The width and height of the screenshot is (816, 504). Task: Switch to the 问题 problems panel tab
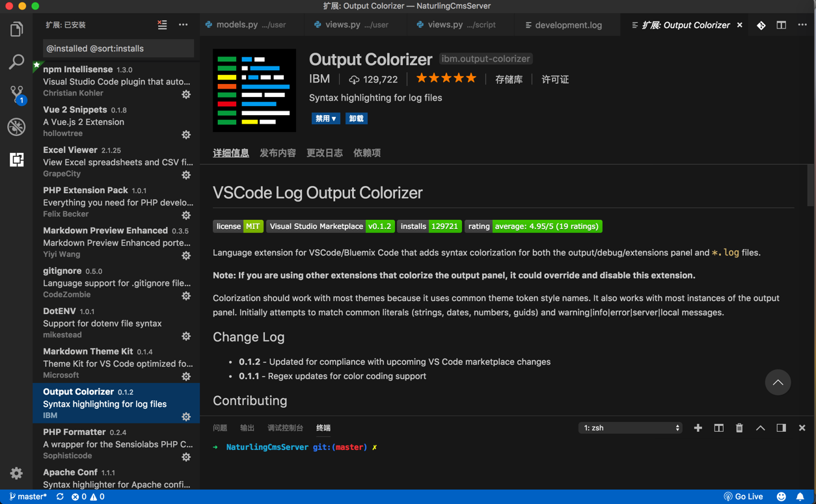[220, 428]
